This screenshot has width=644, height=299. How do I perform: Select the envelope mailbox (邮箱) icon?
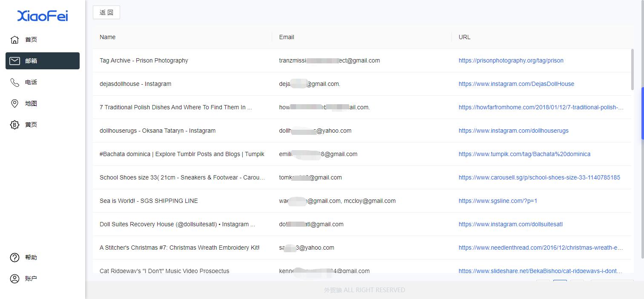pyautogui.click(x=14, y=61)
